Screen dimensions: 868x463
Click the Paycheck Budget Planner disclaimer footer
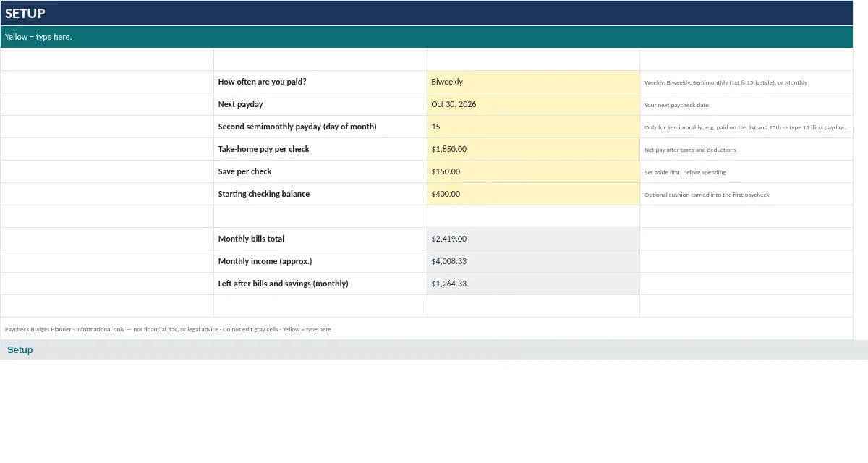coord(169,329)
